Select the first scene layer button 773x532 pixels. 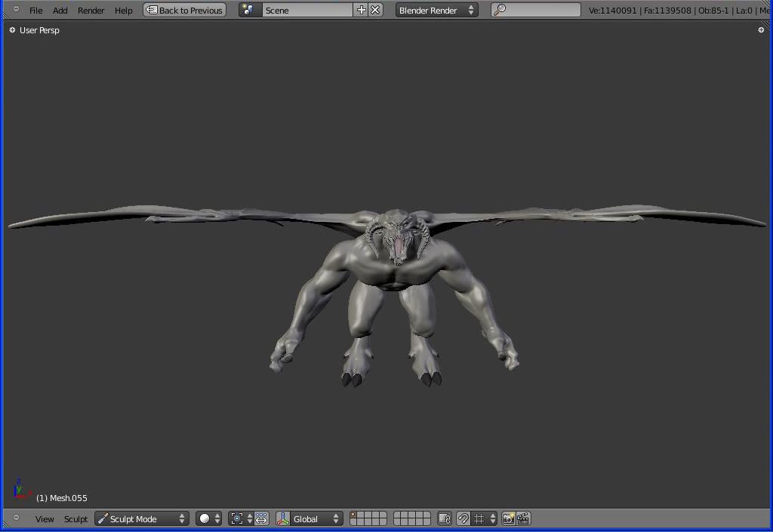click(354, 515)
